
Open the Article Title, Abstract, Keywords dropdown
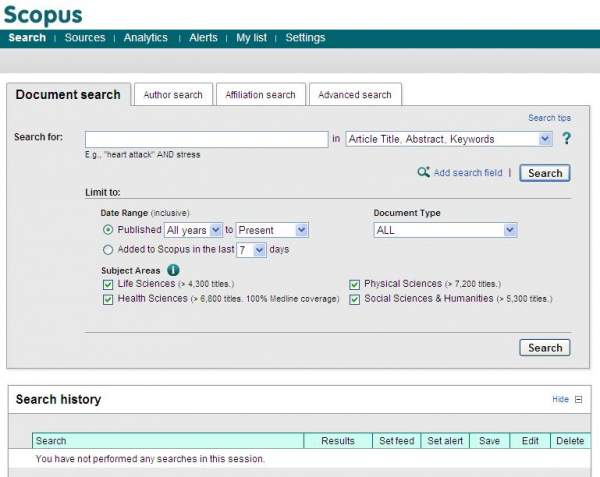tap(449, 139)
